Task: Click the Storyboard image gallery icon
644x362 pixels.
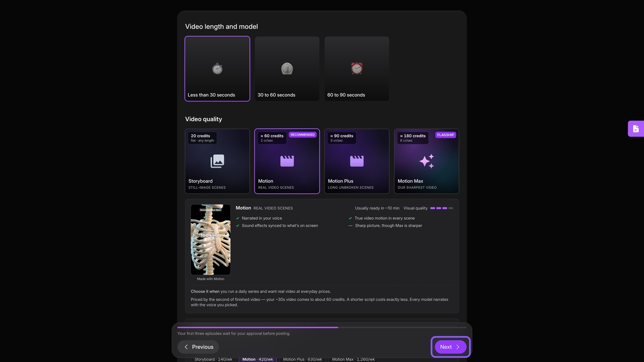Action: point(217,161)
